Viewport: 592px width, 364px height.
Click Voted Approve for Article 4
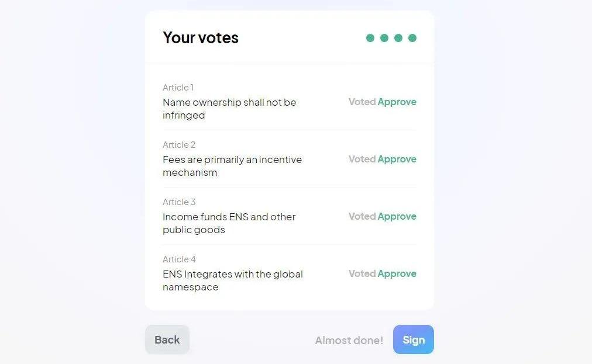point(383,273)
